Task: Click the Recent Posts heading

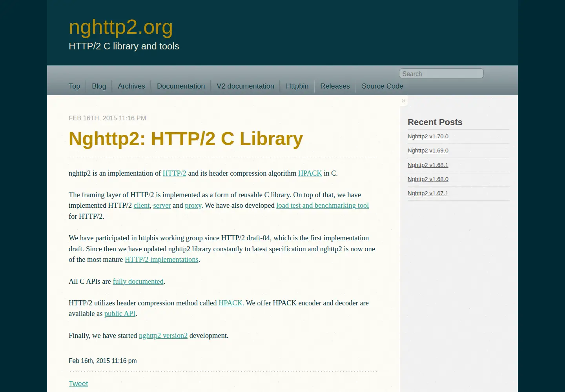Action: pos(435,122)
